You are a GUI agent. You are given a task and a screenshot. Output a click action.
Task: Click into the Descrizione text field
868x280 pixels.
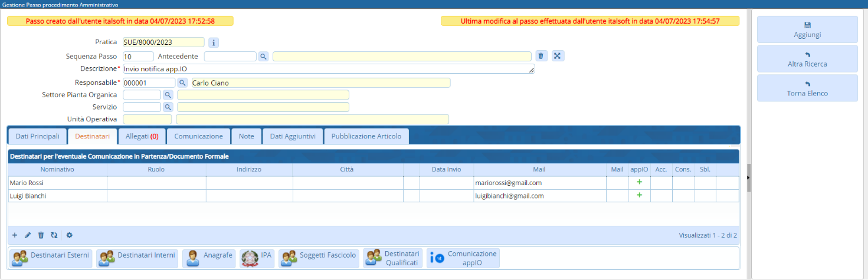click(327, 69)
